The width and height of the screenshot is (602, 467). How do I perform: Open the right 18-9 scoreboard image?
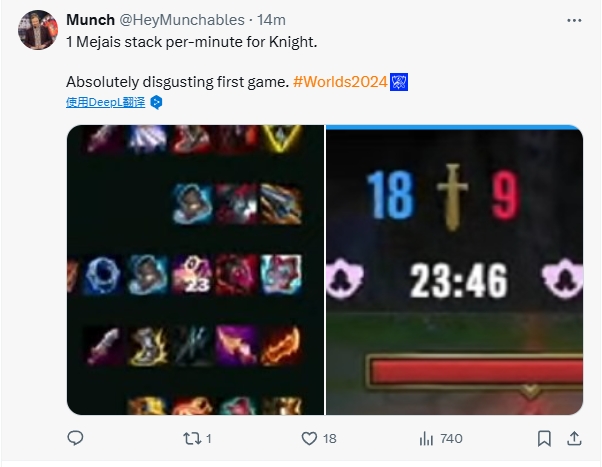pos(455,270)
